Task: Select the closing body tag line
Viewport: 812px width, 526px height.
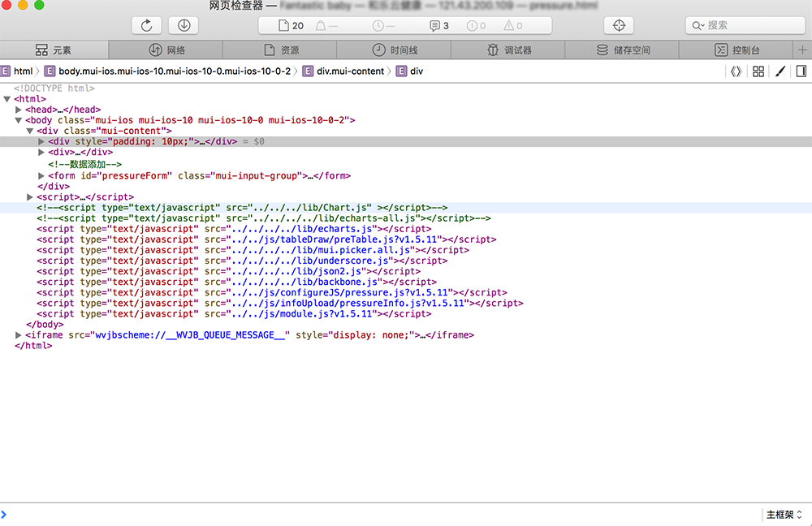Action: point(45,325)
